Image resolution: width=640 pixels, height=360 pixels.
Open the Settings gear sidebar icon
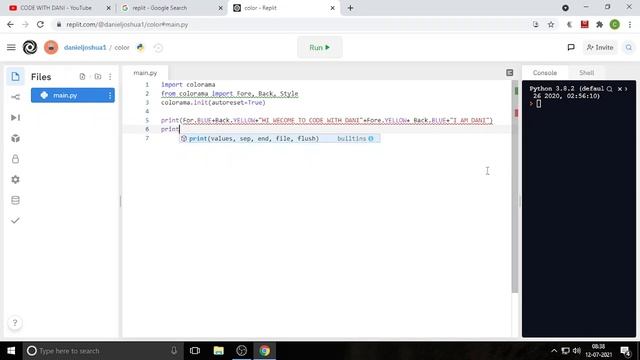point(15,180)
